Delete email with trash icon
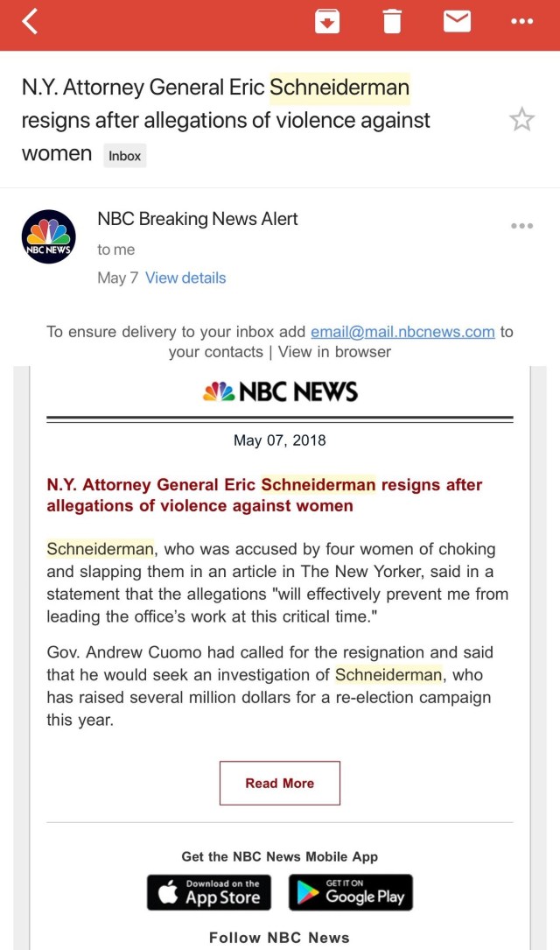 pos(393,22)
